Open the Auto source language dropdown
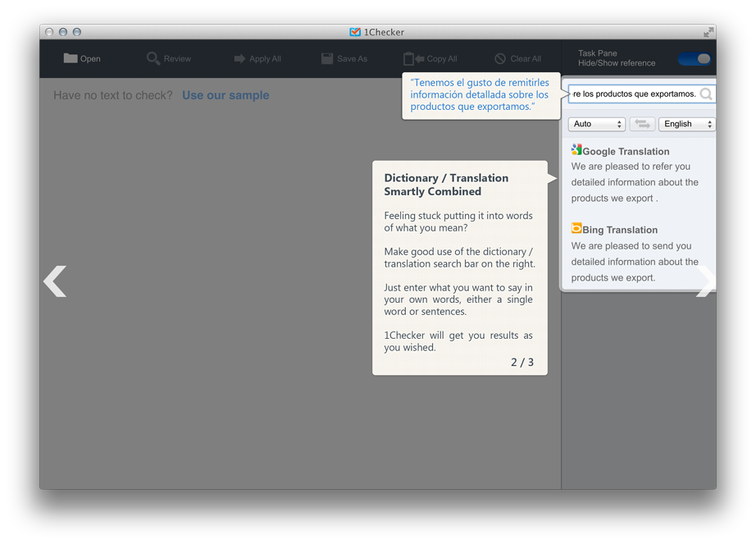The height and width of the screenshot is (544, 756). tap(597, 124)
